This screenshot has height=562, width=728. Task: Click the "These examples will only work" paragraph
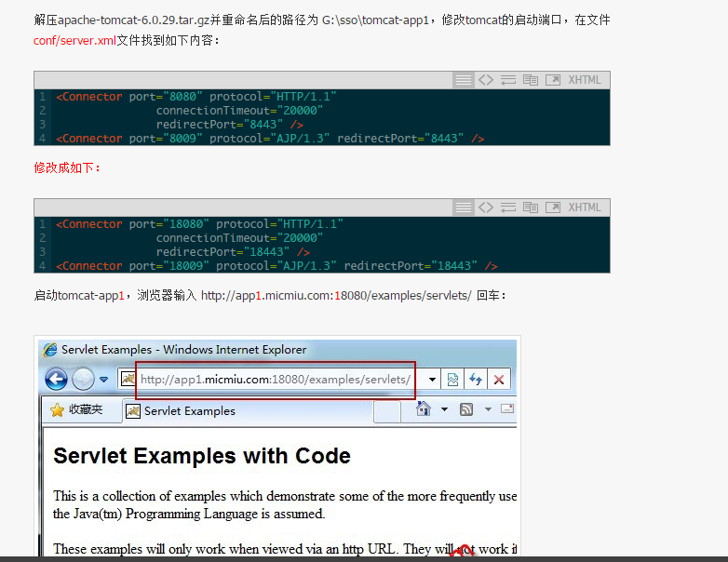pos(285,549)
